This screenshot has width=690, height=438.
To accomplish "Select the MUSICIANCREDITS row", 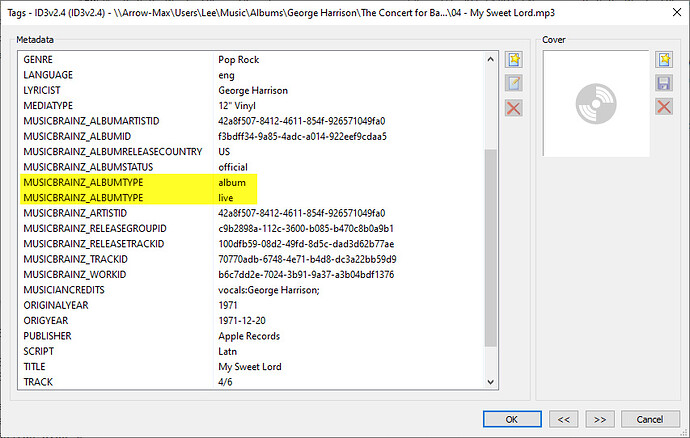I will tap(251, 290).
